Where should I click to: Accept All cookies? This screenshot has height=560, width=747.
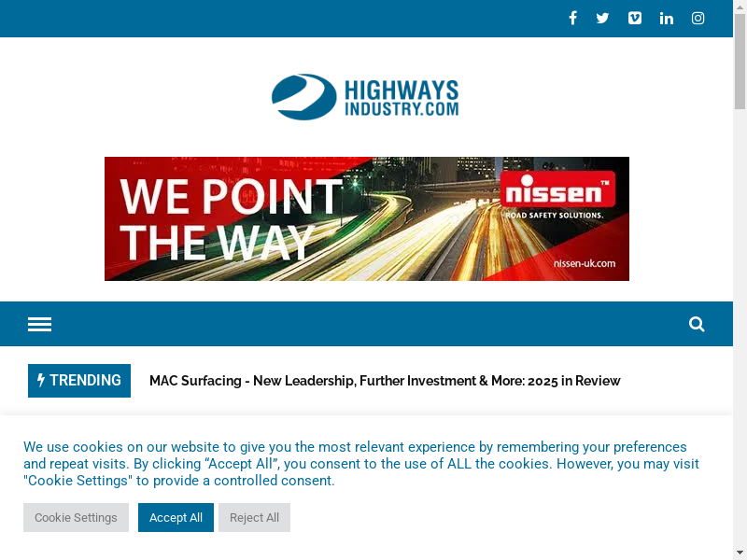(176, 518)
